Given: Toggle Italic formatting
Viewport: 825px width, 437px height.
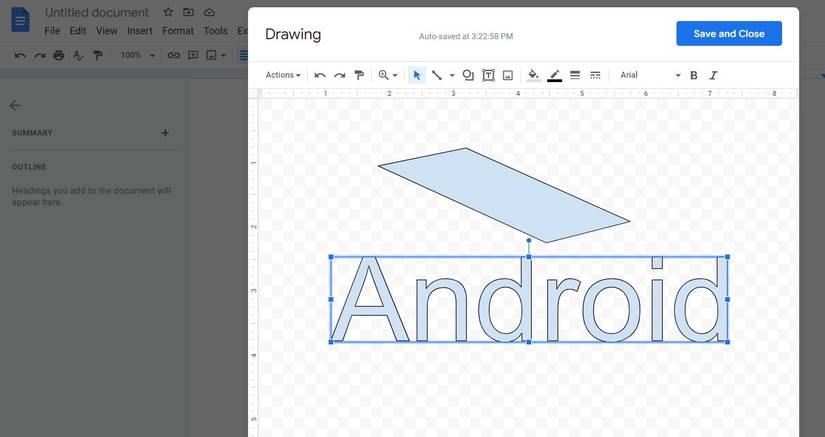Looking at the screenshot, I should point(713,75).
